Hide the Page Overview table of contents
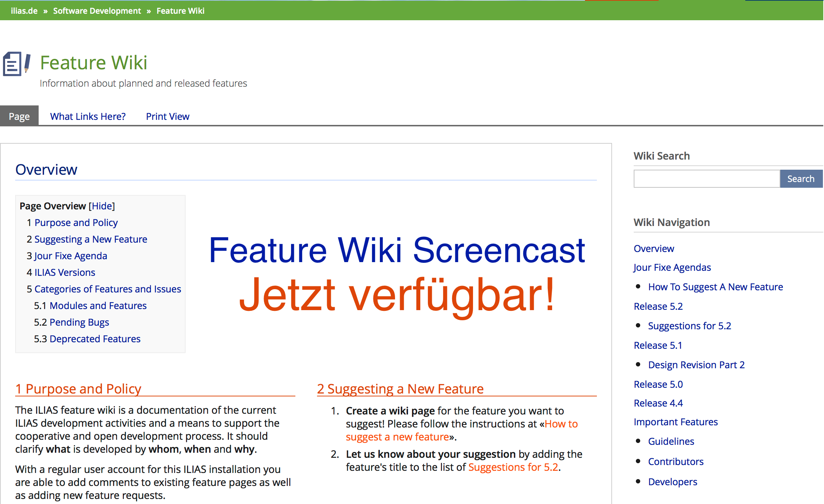The image size is (824, 504). [102, 206]
